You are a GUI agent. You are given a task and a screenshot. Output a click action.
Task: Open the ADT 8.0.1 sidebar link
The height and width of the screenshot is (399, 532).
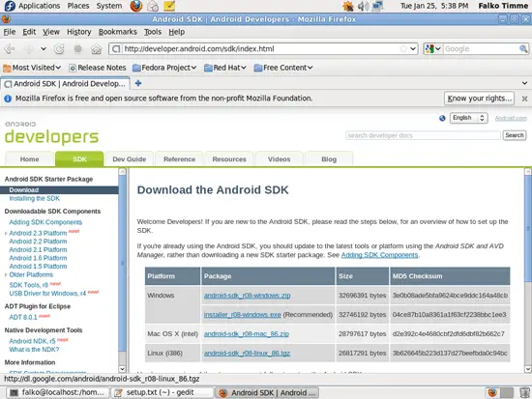23,317
